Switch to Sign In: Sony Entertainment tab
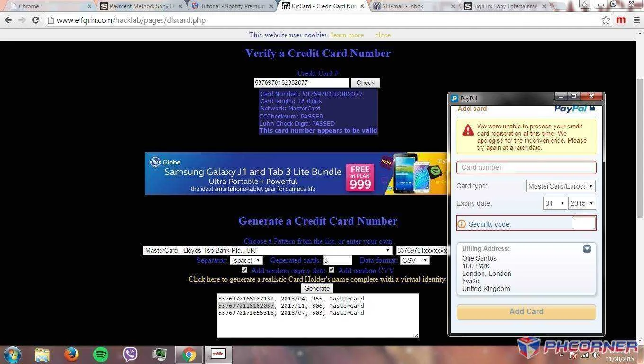 [505, 6]
